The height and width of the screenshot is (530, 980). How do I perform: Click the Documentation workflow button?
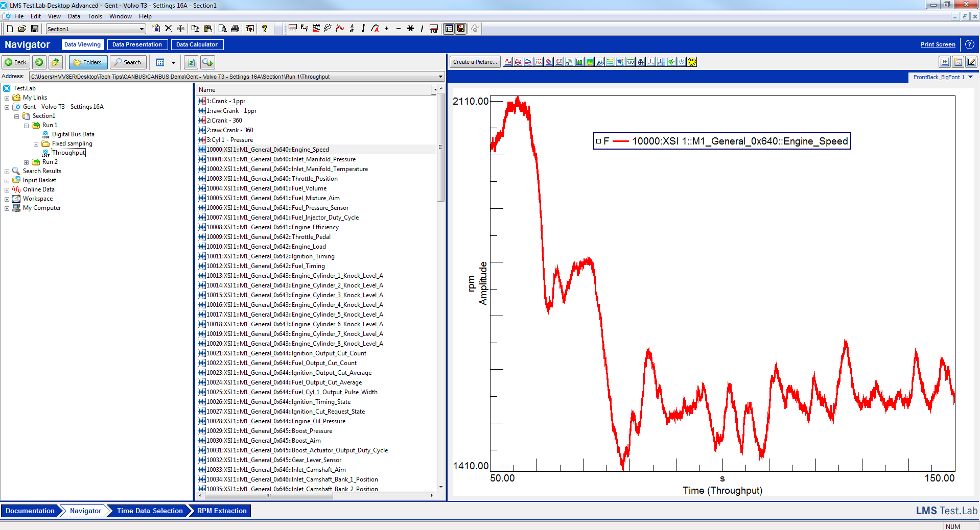coord(30,511)
